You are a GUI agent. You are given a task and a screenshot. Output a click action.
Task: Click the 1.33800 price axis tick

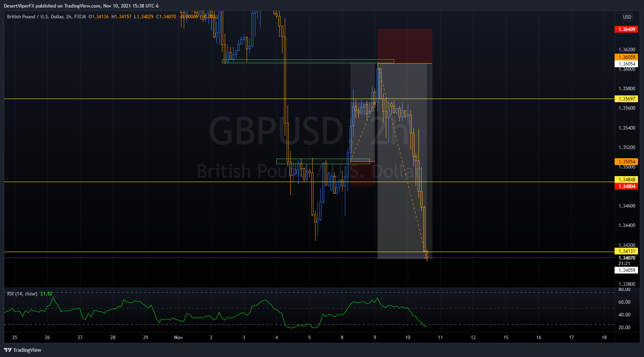(627, 284)
